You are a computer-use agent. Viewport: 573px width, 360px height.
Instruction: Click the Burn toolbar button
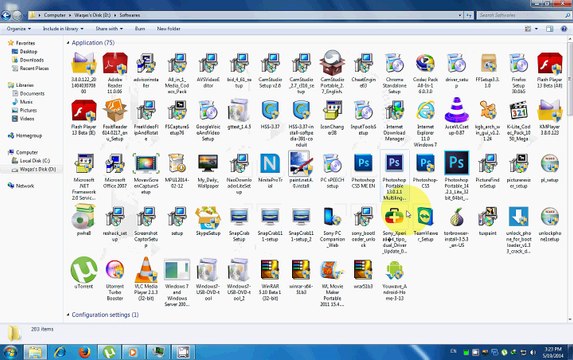(x=140, y=29)
